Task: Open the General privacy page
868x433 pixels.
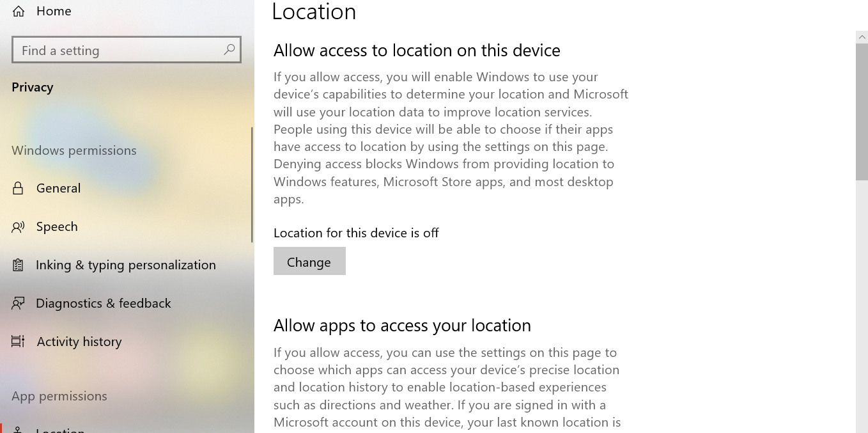Action: click(x=58, y=188)
